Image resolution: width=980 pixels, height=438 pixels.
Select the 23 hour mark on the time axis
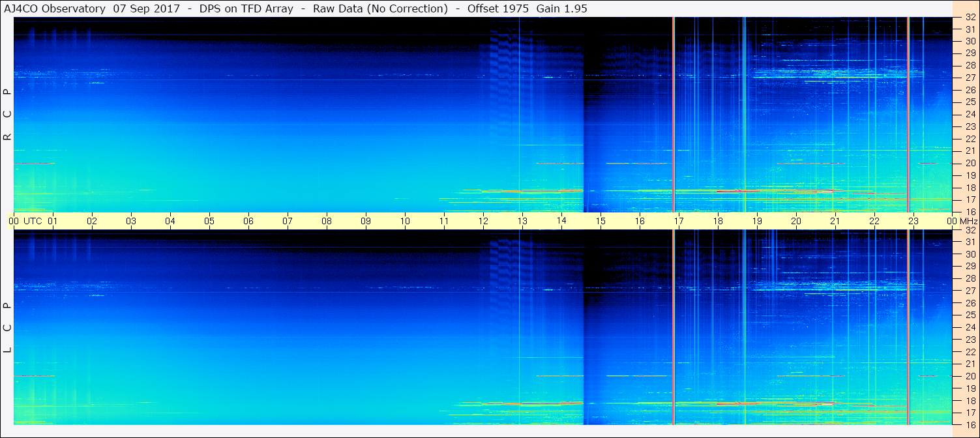click(x=913, y=222)
